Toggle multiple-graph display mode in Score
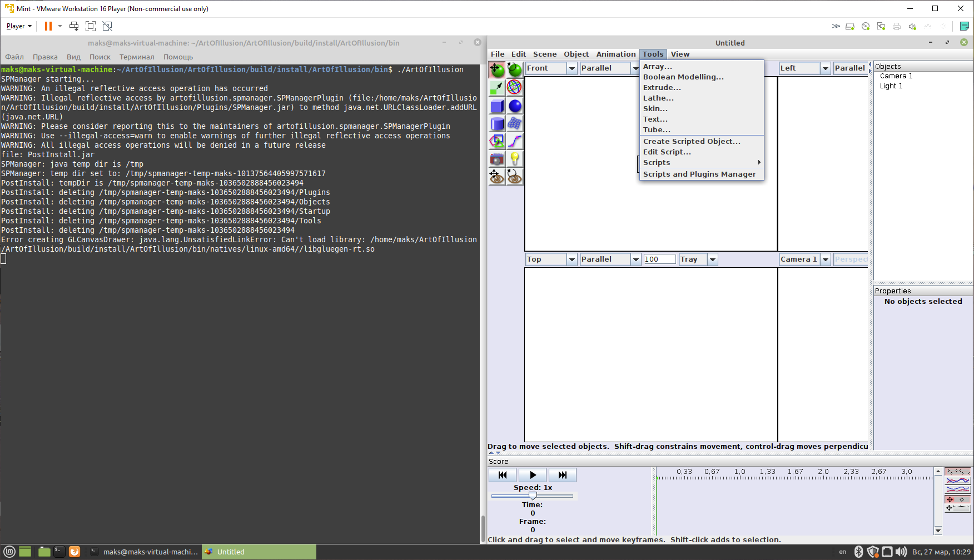 957,489
